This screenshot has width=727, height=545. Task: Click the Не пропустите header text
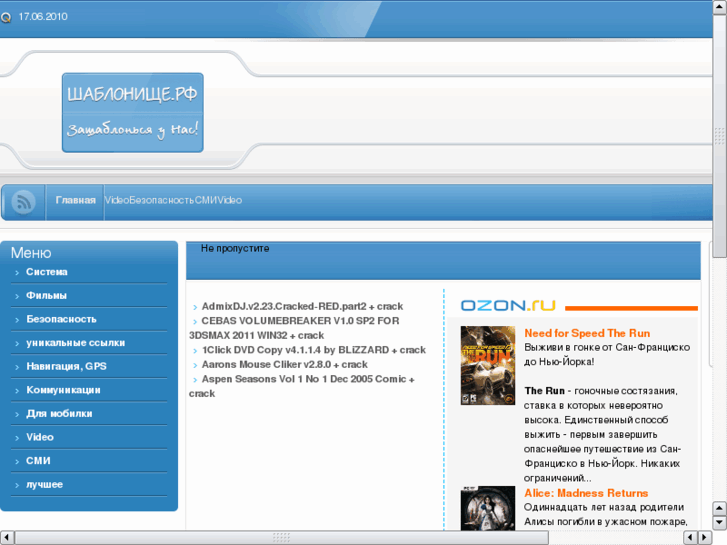click(235, 248)
